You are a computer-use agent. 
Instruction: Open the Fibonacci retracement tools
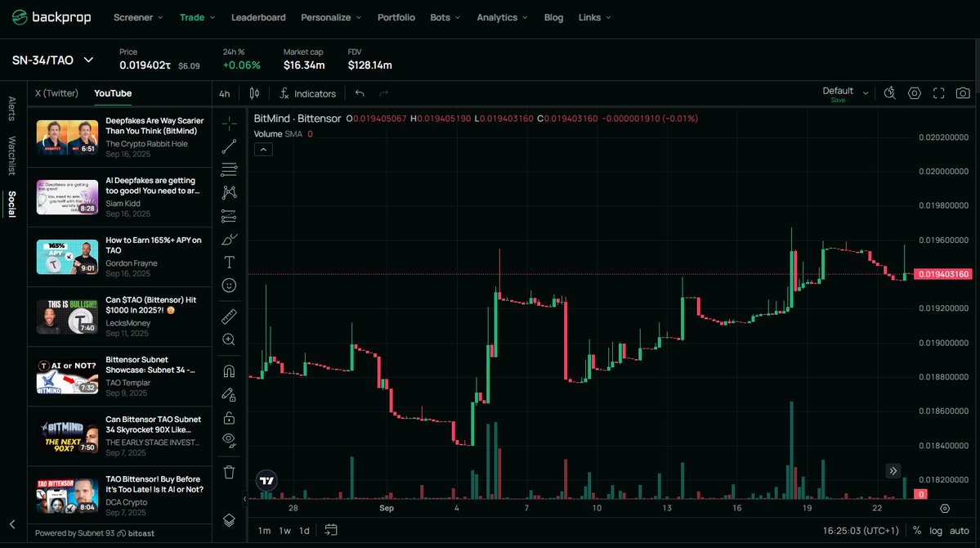click(x=229, y=169)
